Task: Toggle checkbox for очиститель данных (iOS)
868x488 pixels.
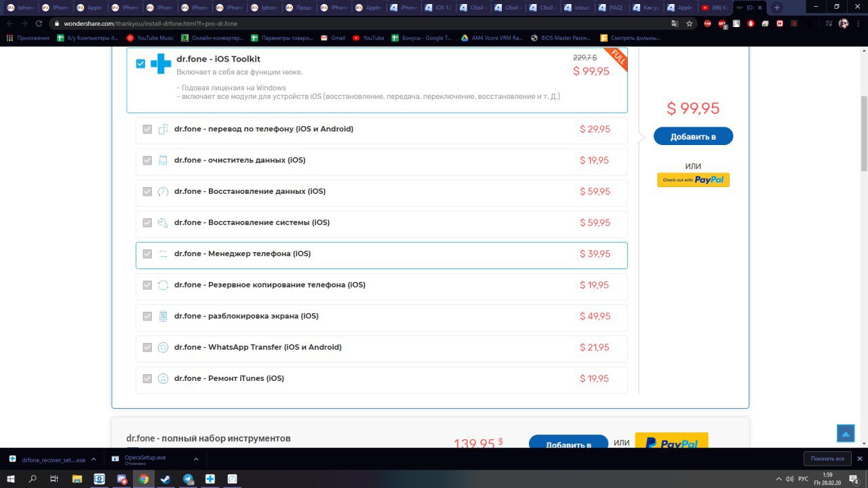Action: pyautogui.click(x=147, y=161)
